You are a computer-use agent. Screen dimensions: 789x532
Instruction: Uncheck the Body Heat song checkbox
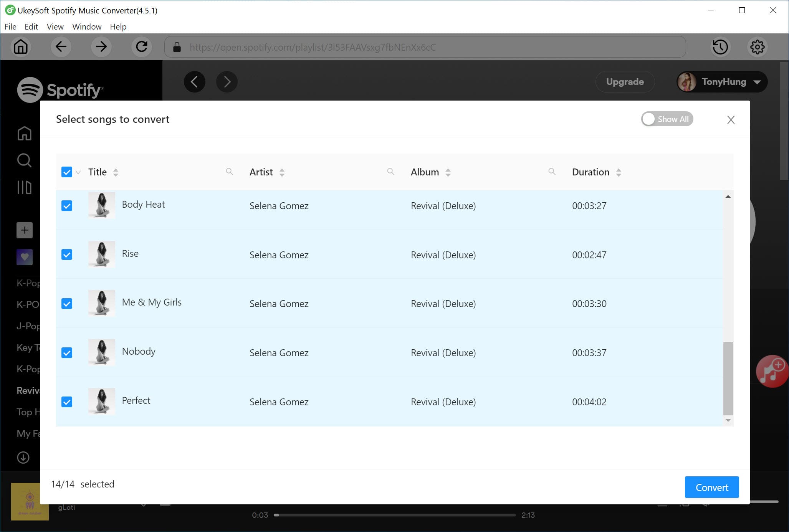(x=66, y=206)
